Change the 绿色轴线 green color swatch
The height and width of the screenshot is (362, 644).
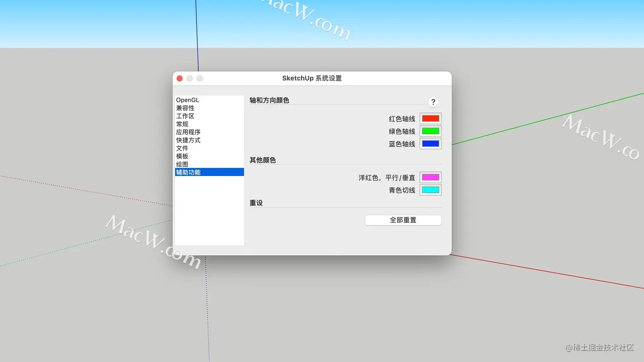click(431, 131)
